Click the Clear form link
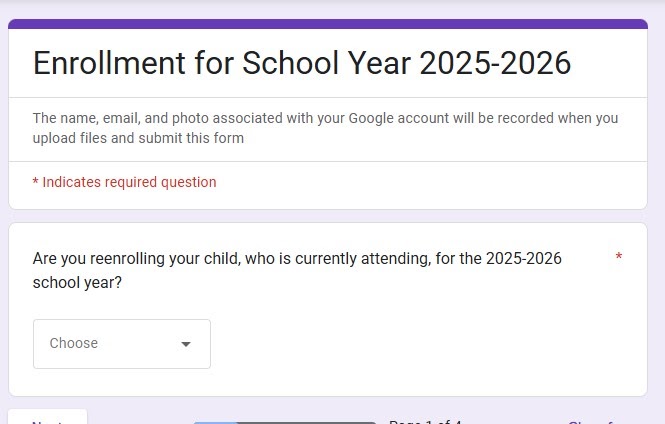 pyautogui.click(x=596, y=421)
